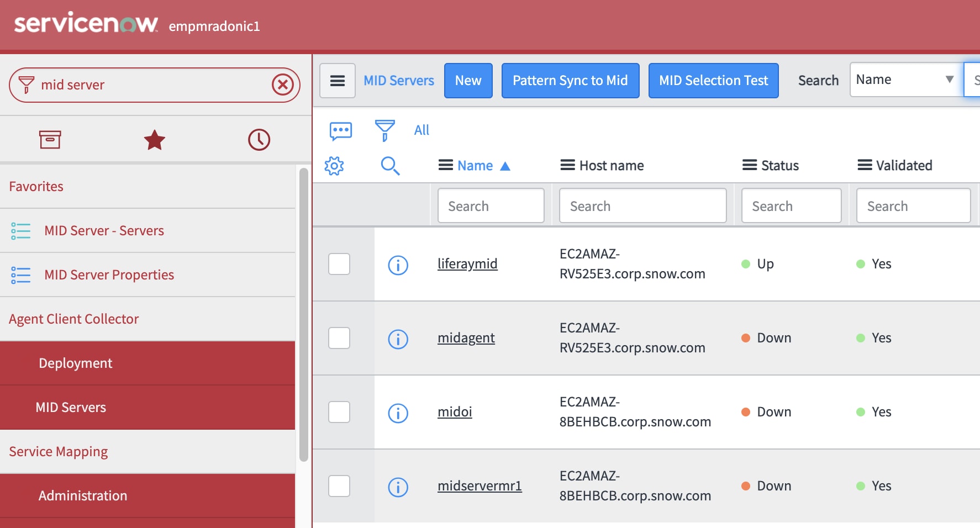This screenshot has width=980, height=528.
Task: Select the liferaymid row checkbox
Action: tap(339, 264)
